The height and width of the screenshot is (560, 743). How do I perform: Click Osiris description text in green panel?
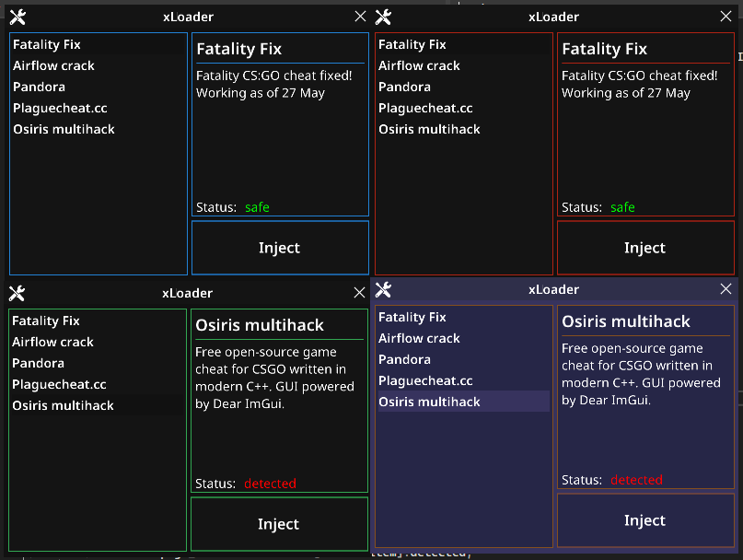(x=274, y=378)
